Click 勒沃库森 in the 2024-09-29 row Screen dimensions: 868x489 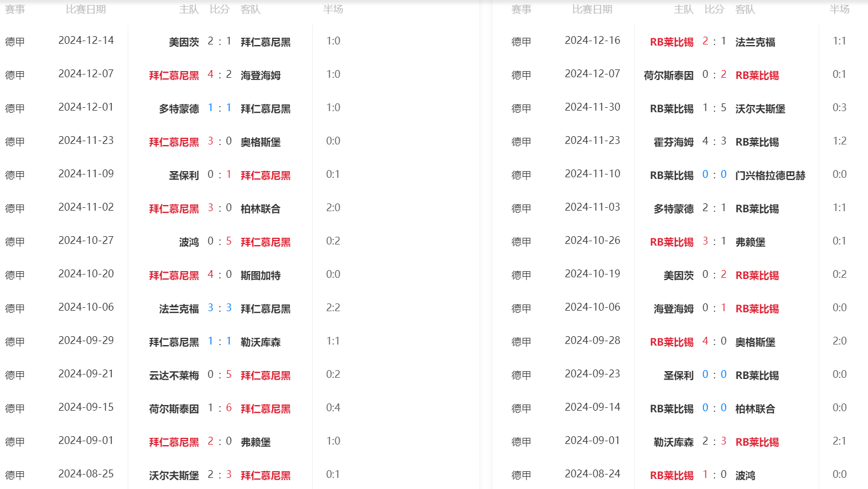click(x=260, y=342)
